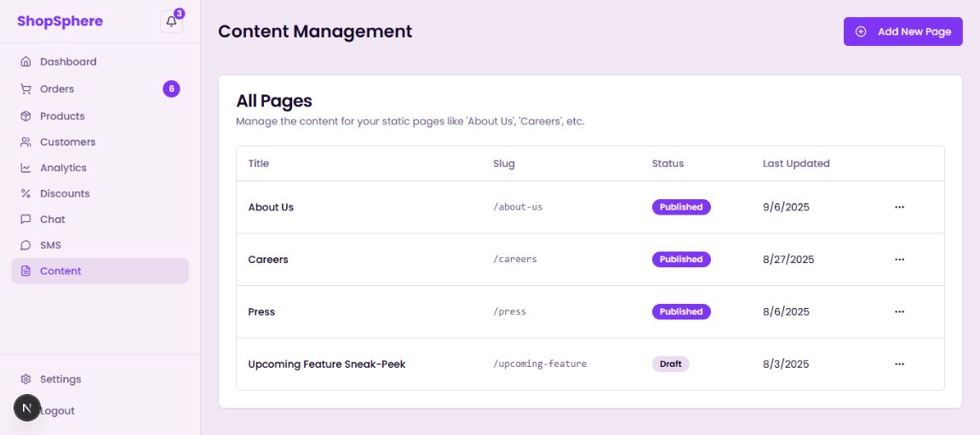Go to the SMS menu item
The width and height of the screenshot is (980, 435).
pos(50,245)
